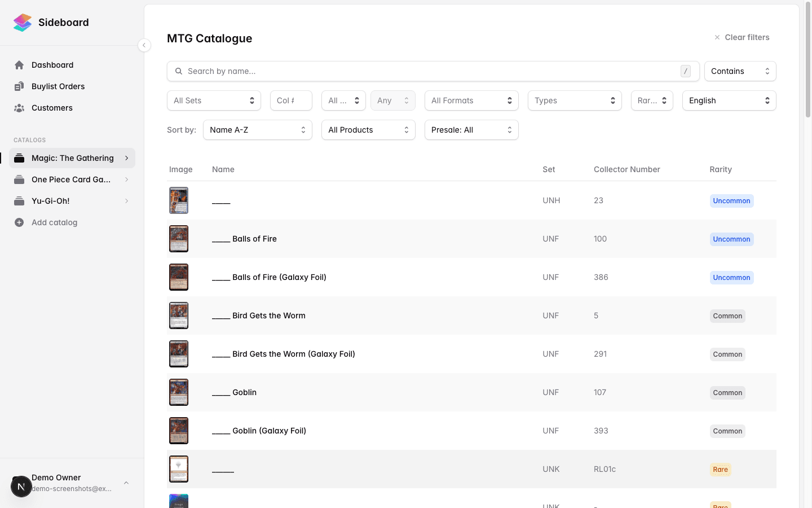Click the Magic: The Gathering catalog icon

pyautogui.click(x=19, y=158)
